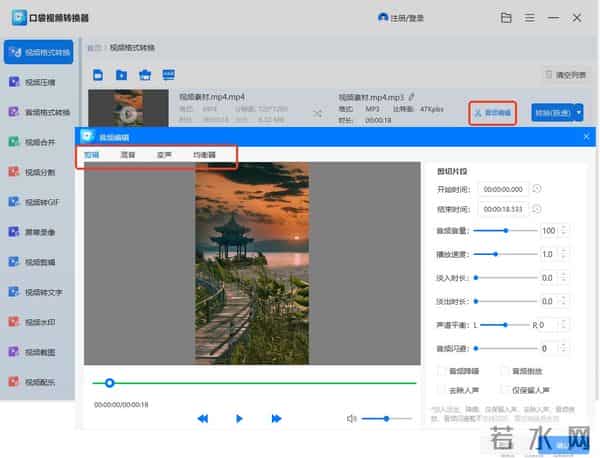Select 视频转文字 icon in sidebar
The image size is (600, 458).
pos(14,292)
